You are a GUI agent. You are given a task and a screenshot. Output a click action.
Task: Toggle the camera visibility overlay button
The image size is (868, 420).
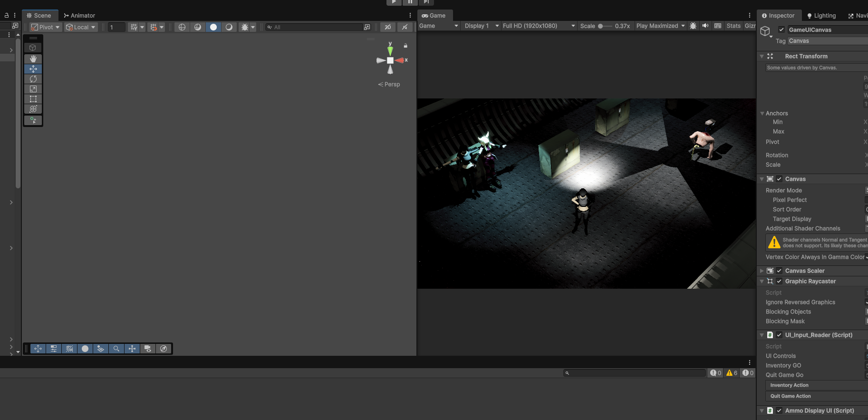[148, 349]
